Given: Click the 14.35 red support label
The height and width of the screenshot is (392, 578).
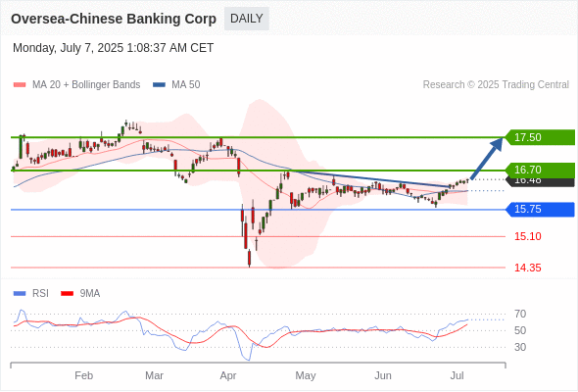Looking at the screenshot, I should (528, 268).
